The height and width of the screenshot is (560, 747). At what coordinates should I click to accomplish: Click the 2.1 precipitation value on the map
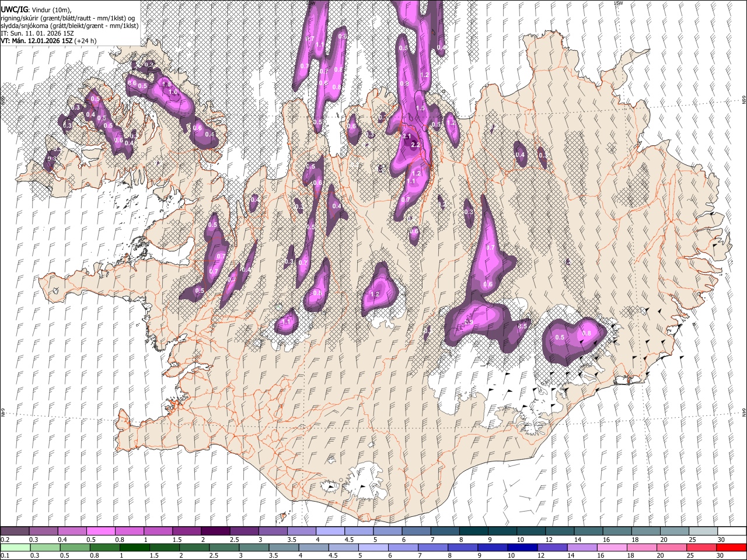click(x=407, y=135)
